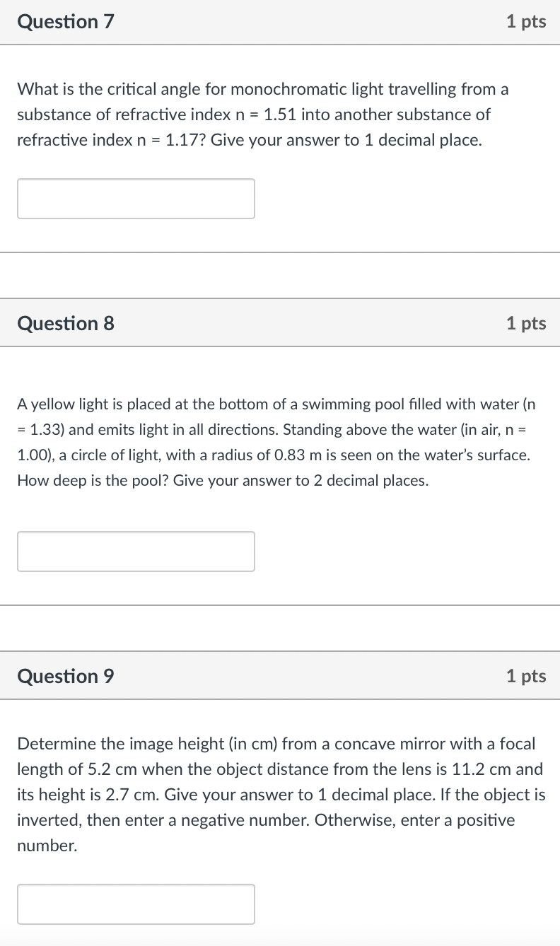Click inside the empty box under Question 7
This screenshot has height=946, width=560.
click(x=136, y=198)
